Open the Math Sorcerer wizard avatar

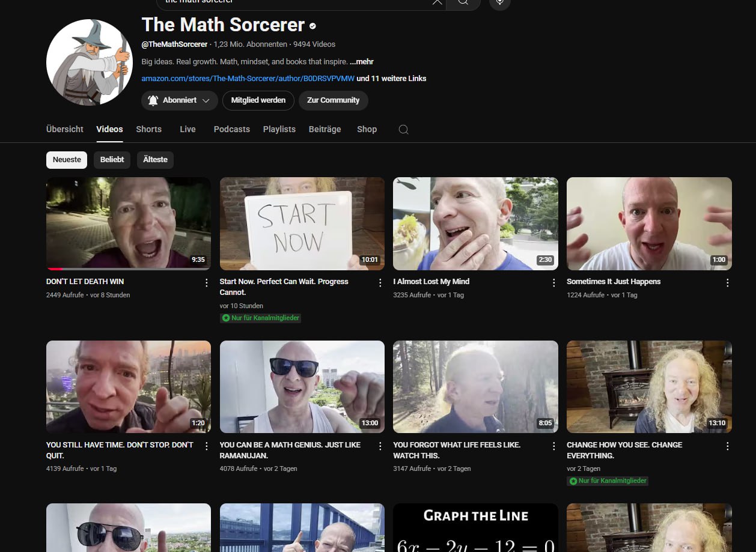pos(90,62)
